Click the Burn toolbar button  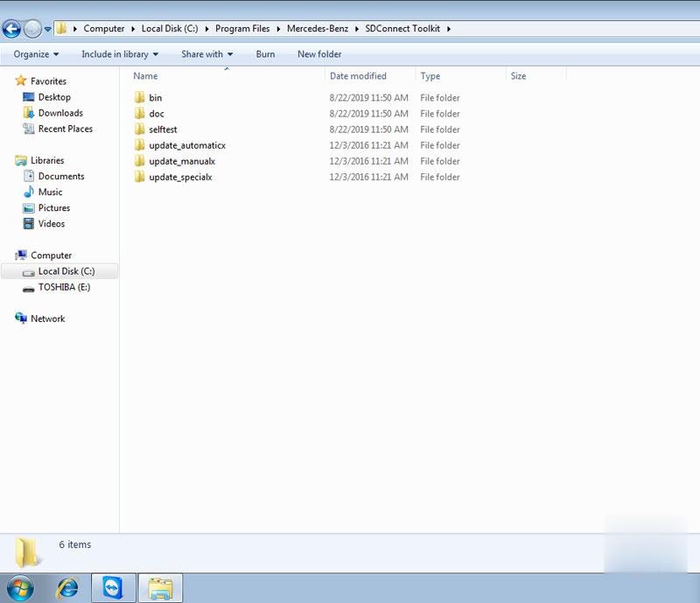pyautogui.click(x=266, y=54)
